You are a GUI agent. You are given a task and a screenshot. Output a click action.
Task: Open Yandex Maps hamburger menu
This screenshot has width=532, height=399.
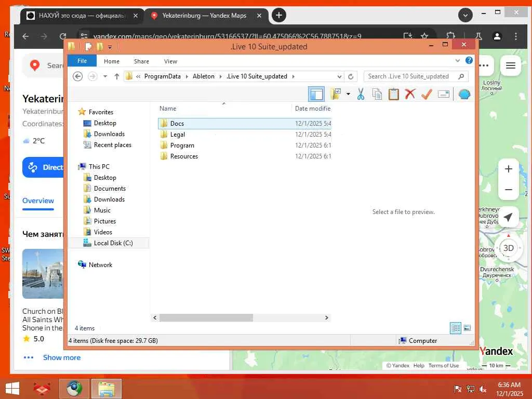click(x=511, y=65)
